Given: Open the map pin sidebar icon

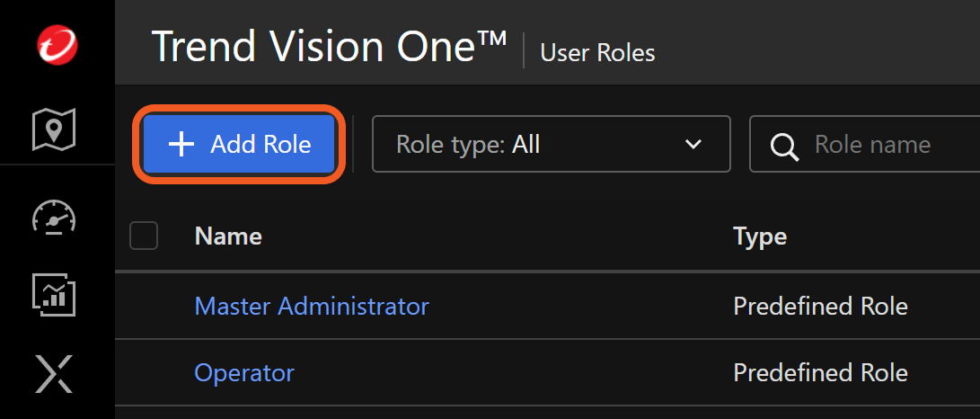Looking at the screenshot, I should pos(54,130).
